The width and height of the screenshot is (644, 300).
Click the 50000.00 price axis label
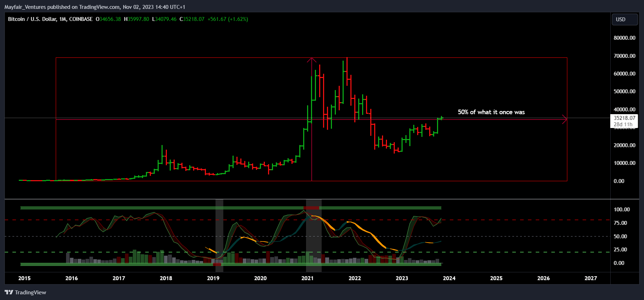624,91
